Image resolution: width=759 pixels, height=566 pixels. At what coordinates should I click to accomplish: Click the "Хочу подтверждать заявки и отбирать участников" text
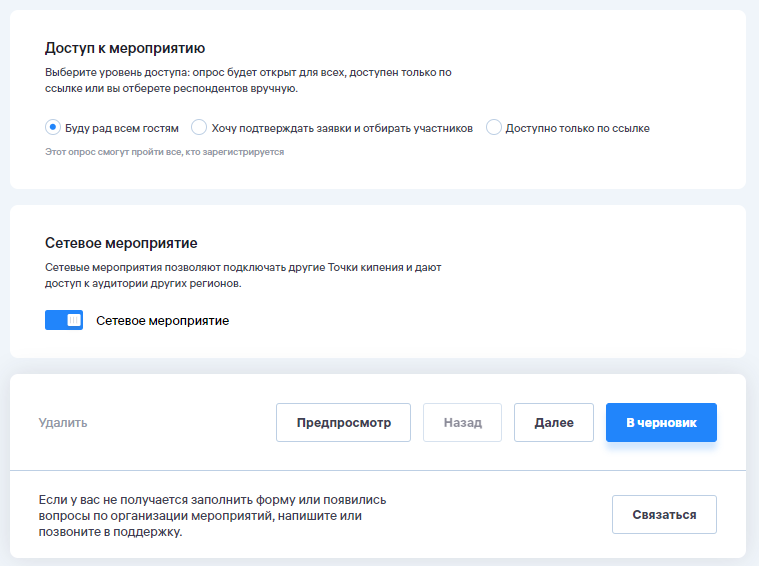(x=342, y=128)
